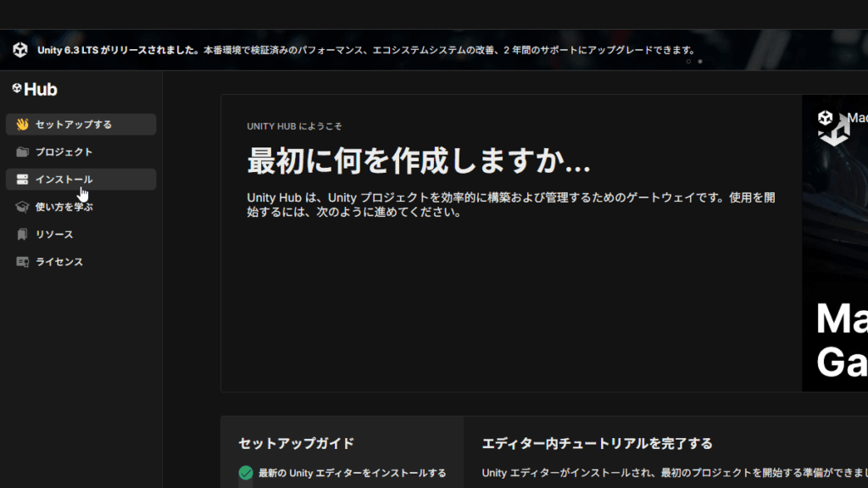Click the Unity logo in the top banner
This screenshot has width=868, height=488.
(20, 50)
